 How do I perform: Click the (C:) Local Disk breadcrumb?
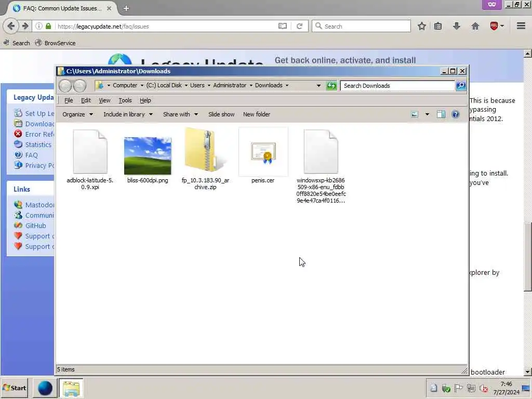(x=164, y=86)
